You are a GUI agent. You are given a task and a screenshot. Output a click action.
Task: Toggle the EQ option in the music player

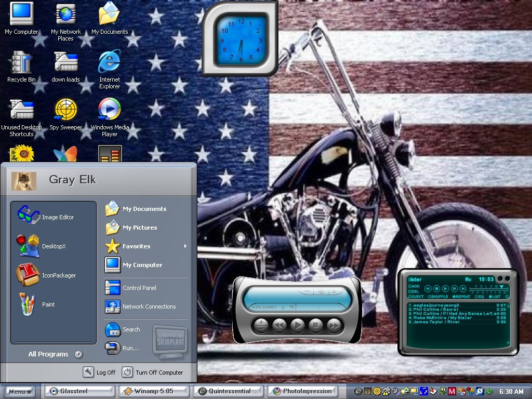coord(480,297)
